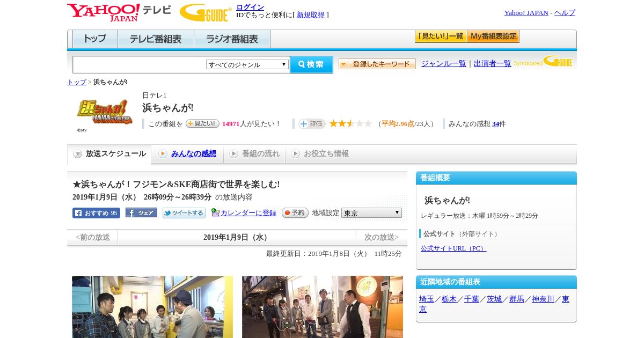The image size is (644, 338).
Task: Click the Syndicated G-GUIDE logo
Action: (x=543, y=62)
